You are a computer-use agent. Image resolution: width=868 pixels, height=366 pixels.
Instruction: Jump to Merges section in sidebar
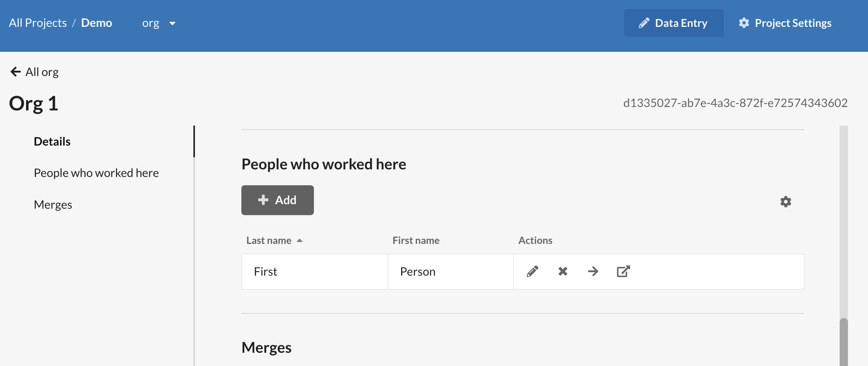tap(53, 205)
